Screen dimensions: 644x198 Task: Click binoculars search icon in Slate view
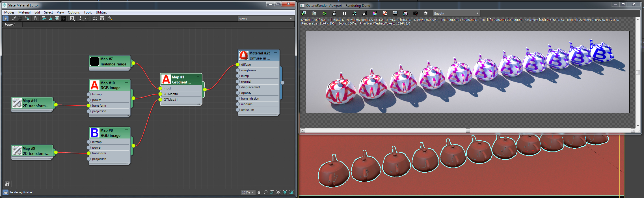(x=7, y=184)
